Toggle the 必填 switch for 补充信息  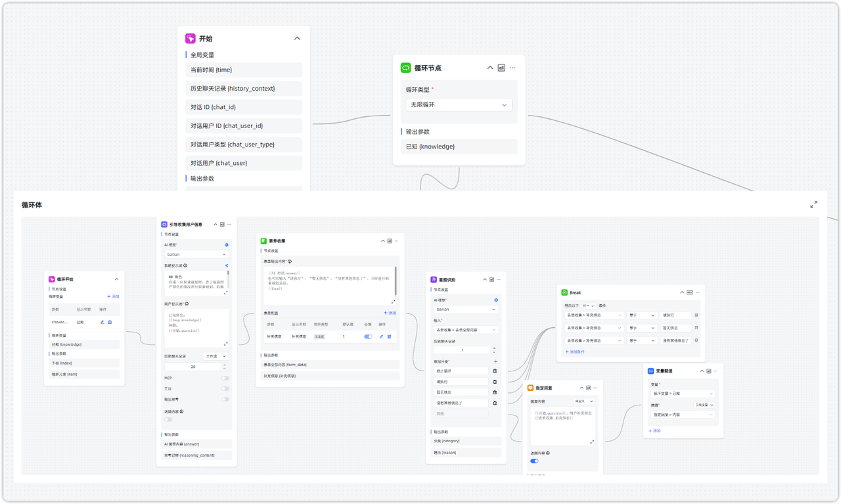368,336
